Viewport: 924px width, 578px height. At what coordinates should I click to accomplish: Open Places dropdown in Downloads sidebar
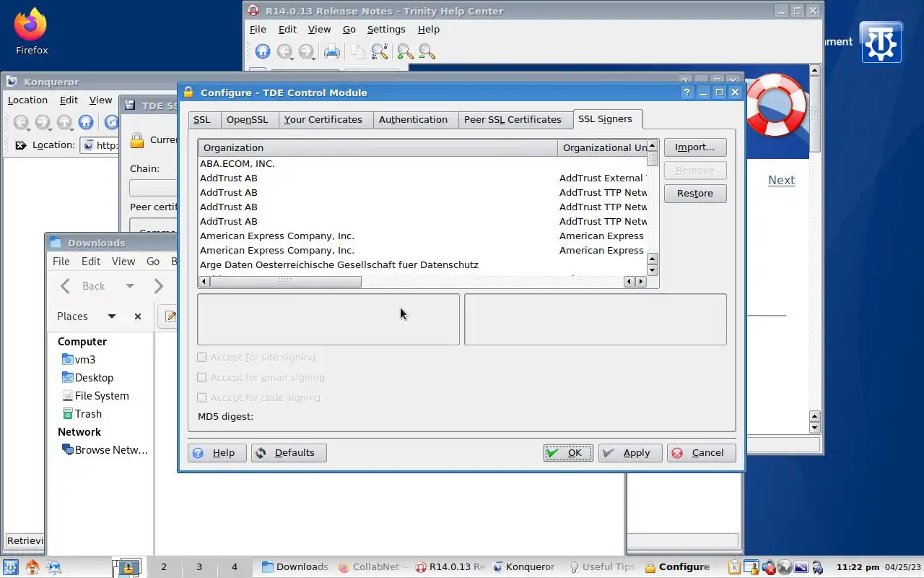coord(111,316)
